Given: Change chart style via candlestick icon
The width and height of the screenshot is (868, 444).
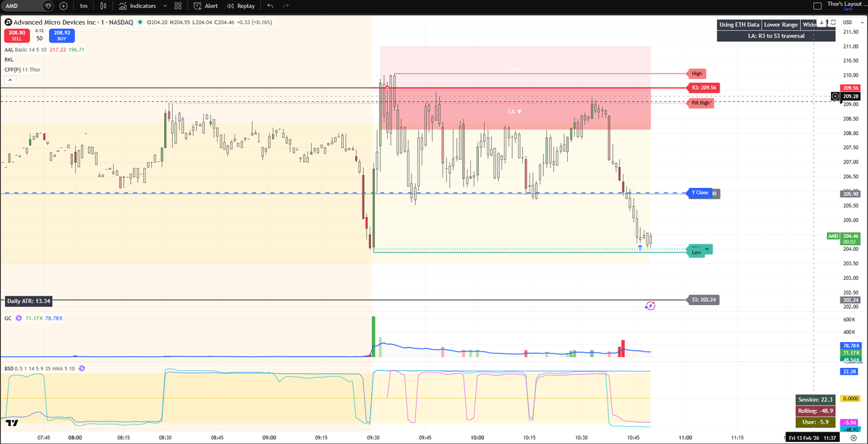Looking at the screenshot, I should coord(103,6).
